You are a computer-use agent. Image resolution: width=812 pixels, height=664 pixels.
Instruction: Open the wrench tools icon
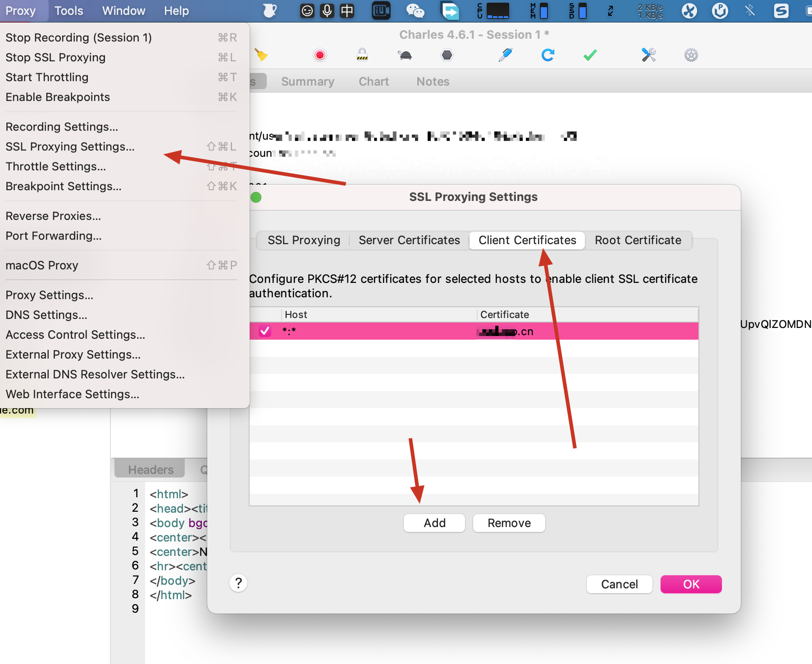648,55
